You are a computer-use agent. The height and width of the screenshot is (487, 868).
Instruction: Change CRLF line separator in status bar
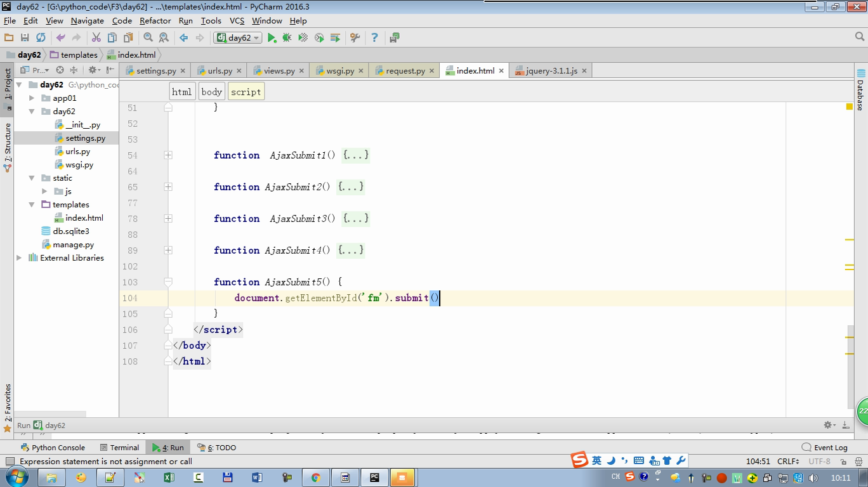coord(788,462)
